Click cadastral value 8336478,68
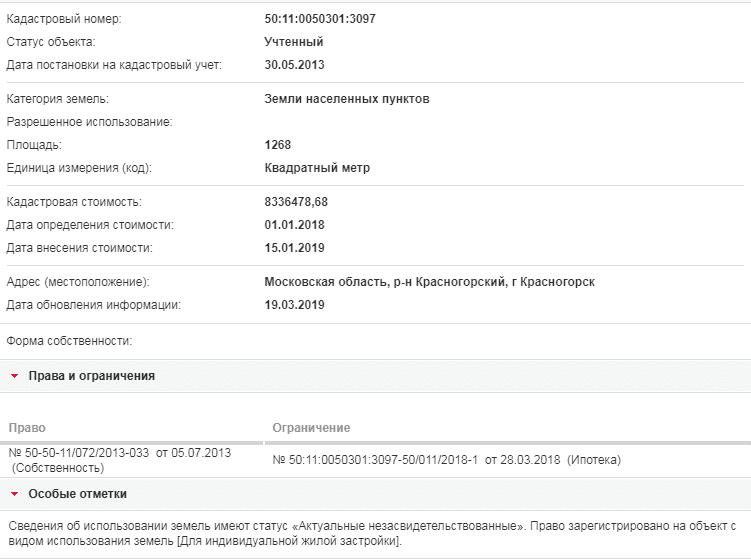Viewport: 751px width, 559px height. click(296, 202)
